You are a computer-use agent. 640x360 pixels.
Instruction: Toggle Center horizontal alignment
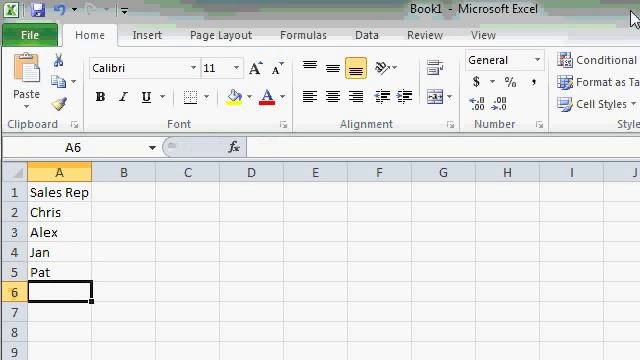[x=333, y=97]
